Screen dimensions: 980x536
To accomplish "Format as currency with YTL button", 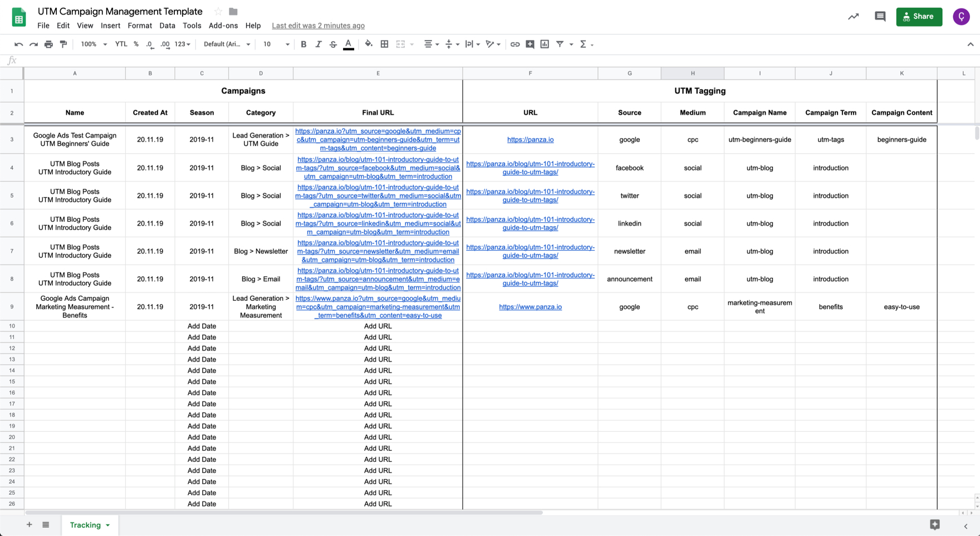I will [x=121, y=44].
